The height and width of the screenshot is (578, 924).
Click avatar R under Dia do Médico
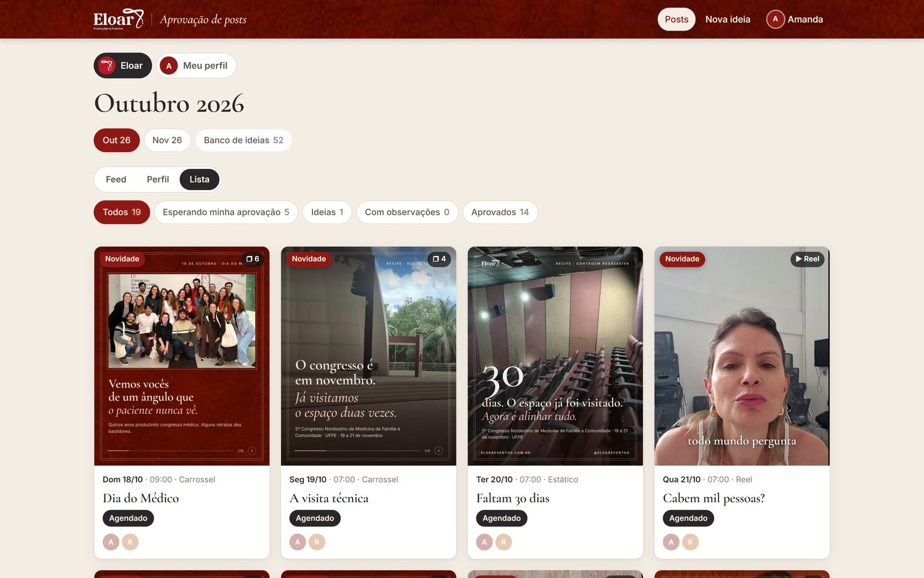130,542
